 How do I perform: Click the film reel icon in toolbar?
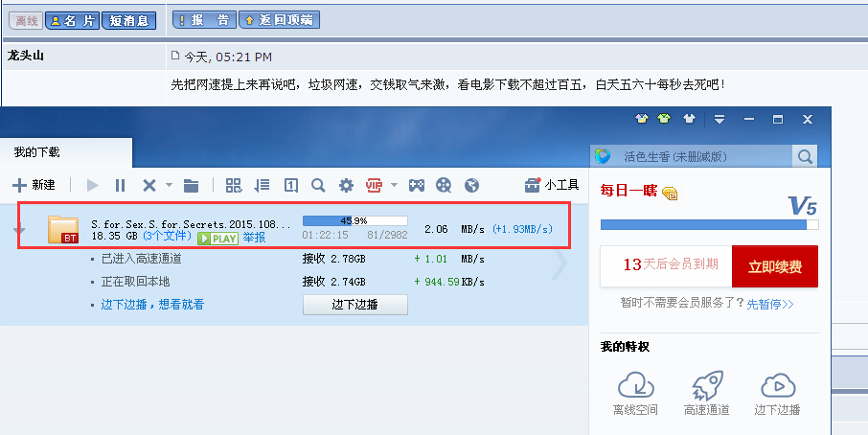pyautogui.click(x=444, y=185)
